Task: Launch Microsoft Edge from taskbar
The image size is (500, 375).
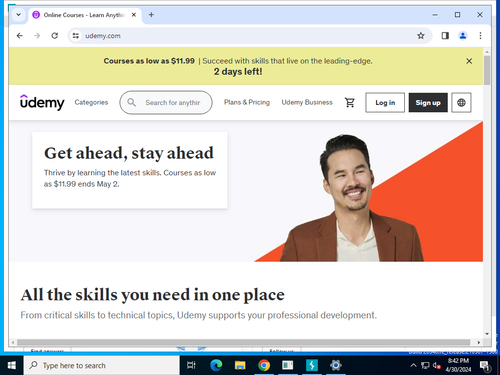Action: [216, 365]
